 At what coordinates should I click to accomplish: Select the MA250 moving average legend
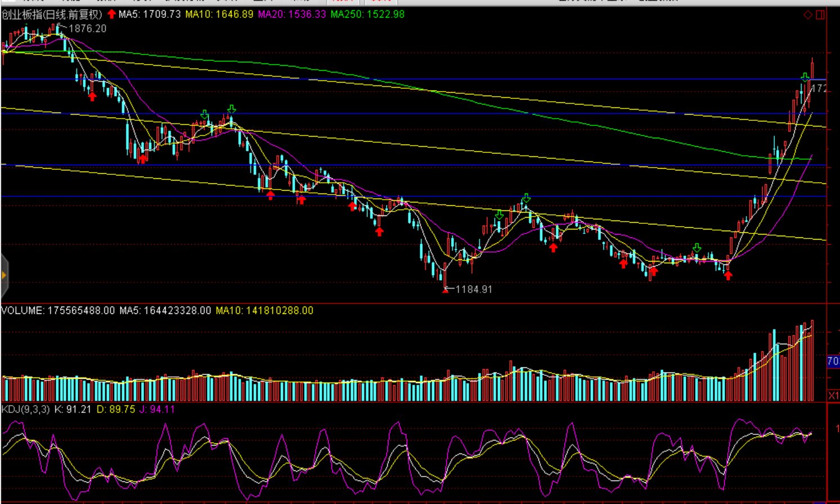pos(367,14)
